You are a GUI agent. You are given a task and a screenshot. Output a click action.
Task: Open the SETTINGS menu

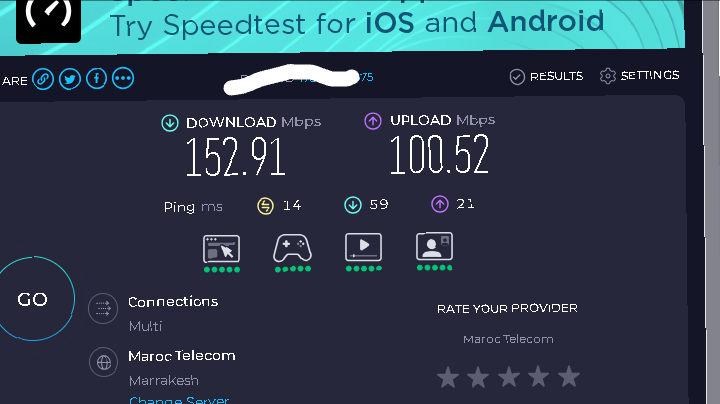click(639, 75)
